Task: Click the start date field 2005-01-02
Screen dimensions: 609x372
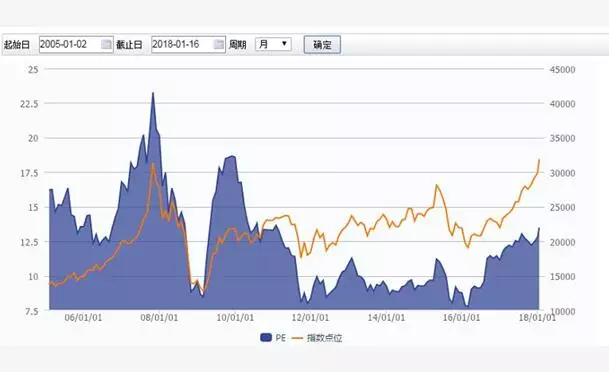Action: click(76, 45)
